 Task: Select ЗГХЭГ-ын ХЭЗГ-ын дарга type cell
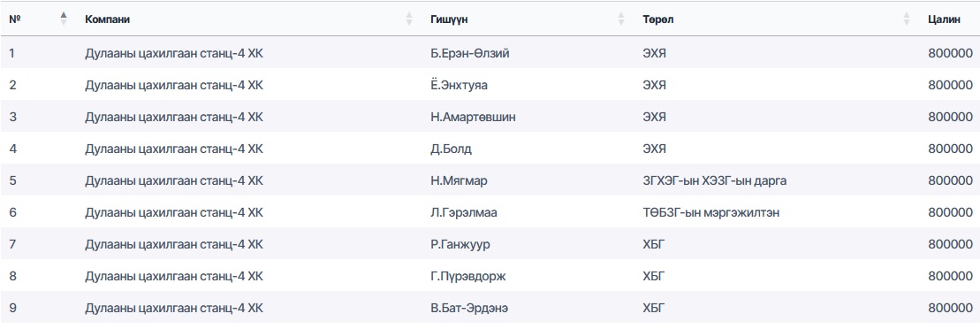tap(714, 180)
